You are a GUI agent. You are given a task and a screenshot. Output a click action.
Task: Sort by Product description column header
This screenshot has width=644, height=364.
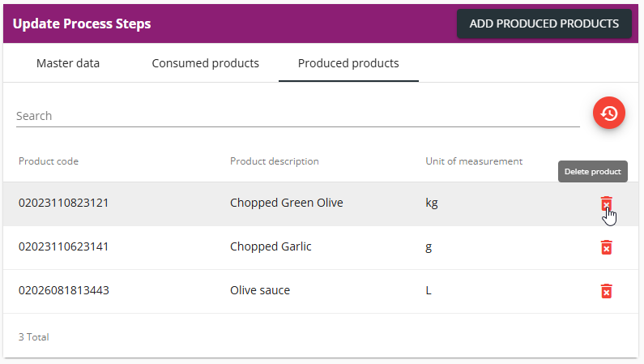(x=275, y=161)
